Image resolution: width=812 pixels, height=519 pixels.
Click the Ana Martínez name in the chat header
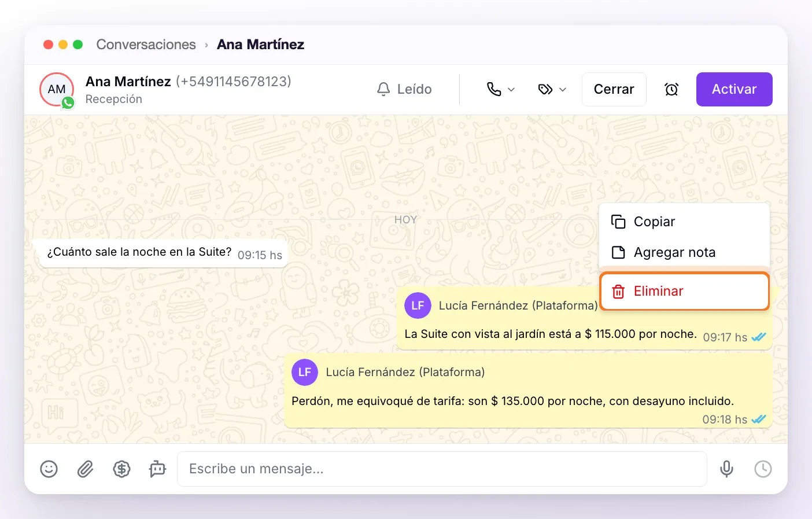(128, 82)
